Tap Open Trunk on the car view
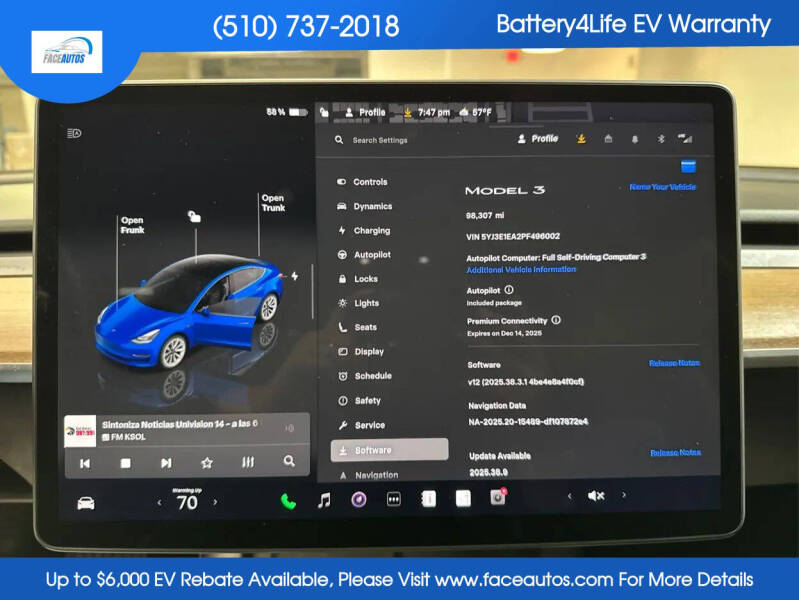This screenshot has height=600, width=799. pos(273,202)
